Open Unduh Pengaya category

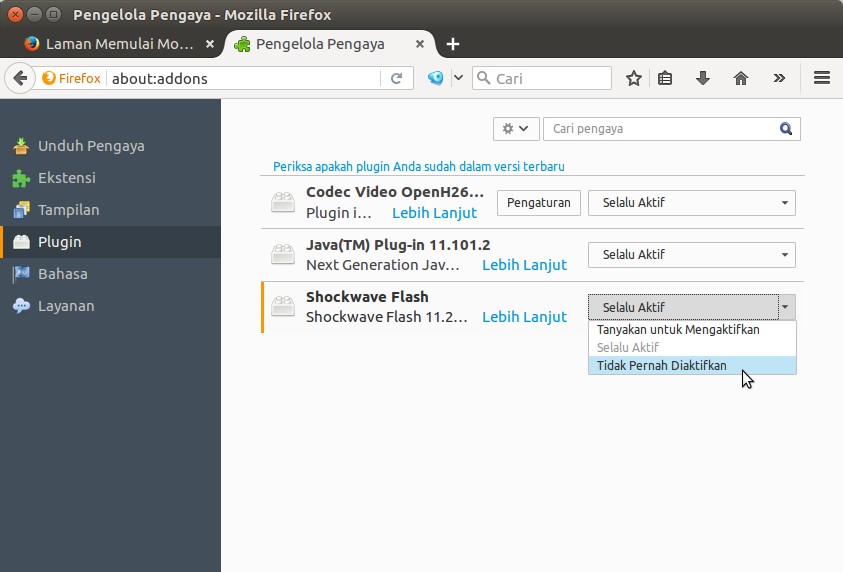(110, 146)
